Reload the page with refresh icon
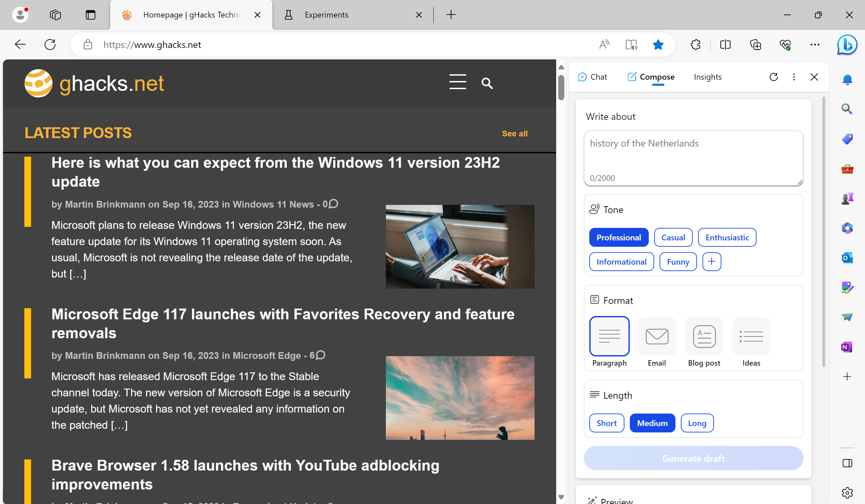This screenshot has height=504, width=865. pyautogui.click(x=50, y=45)
